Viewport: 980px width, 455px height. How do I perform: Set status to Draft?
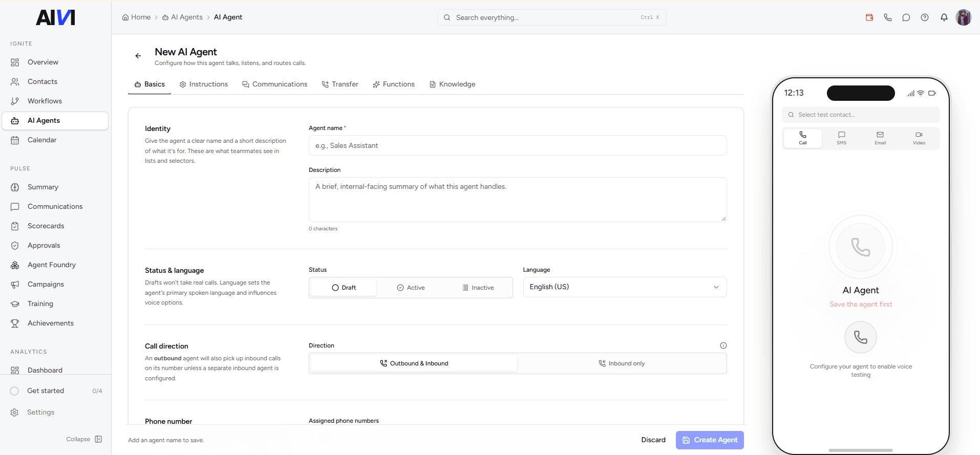(x=344, y=288)
